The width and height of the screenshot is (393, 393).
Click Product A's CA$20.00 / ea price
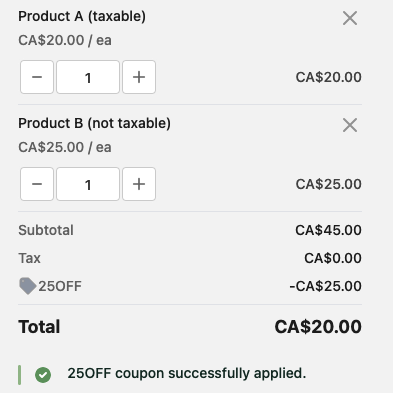click(65, 40)
